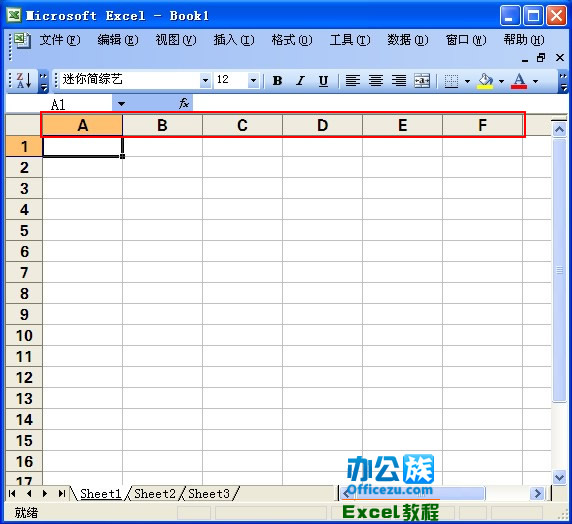Click the formula bar input area
Screen dimensions: 572x524
pos(379,104)
